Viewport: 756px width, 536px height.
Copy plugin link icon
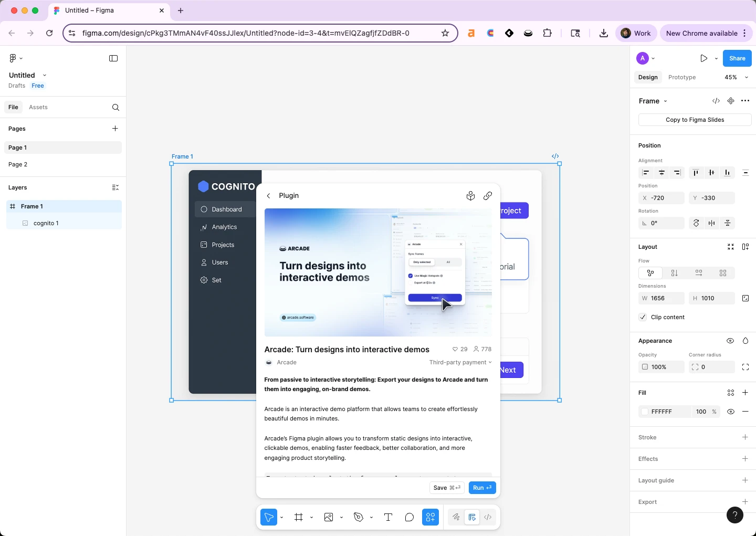pos(488,196)
